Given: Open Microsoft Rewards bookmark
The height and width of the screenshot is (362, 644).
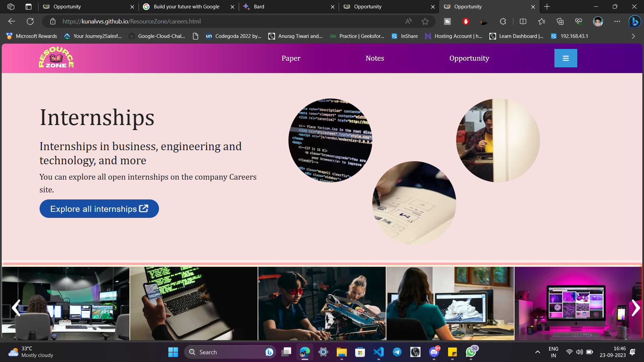Looking at the screenshot, I should click(x=32, y=36).
